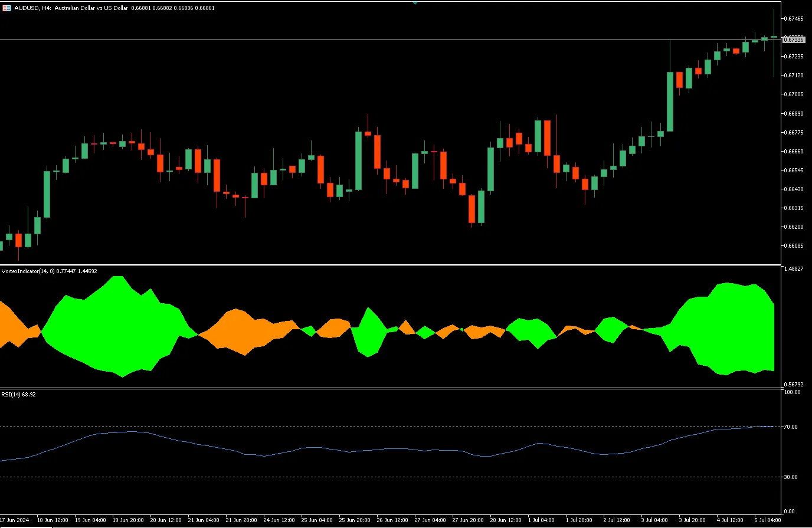The height and width of the screenshot is (528, 812).
Task: Click the '25 Jun 04:00' time axis label
Action: [x=317, y=520]
